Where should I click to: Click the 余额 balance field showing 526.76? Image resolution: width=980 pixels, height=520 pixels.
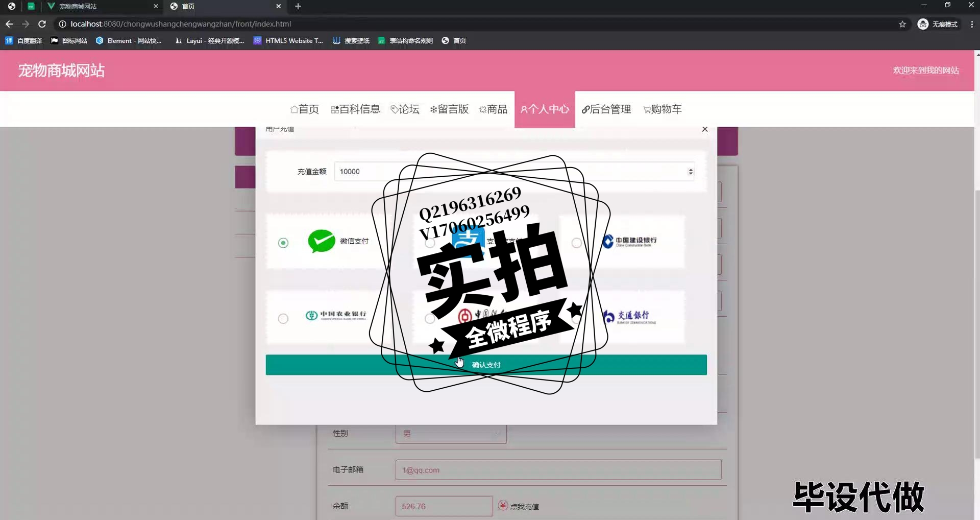(x=444, y=506)
